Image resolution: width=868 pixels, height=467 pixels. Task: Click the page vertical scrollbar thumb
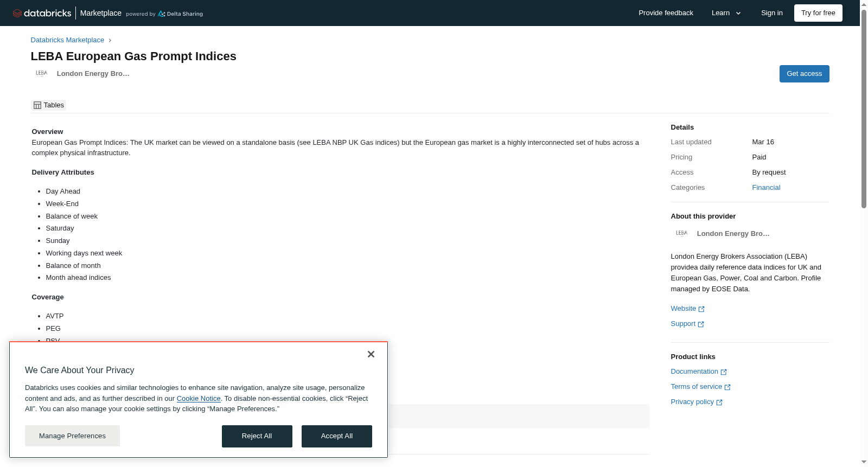(864, 108)
